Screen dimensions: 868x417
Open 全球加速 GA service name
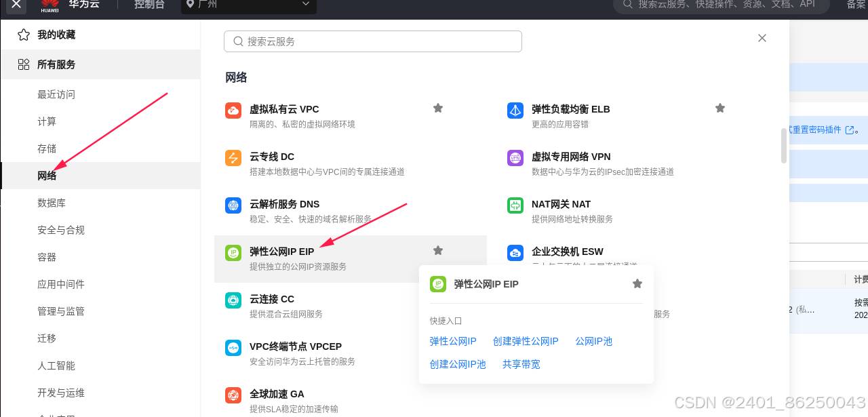pyautogui.click(x=277, y=394)
